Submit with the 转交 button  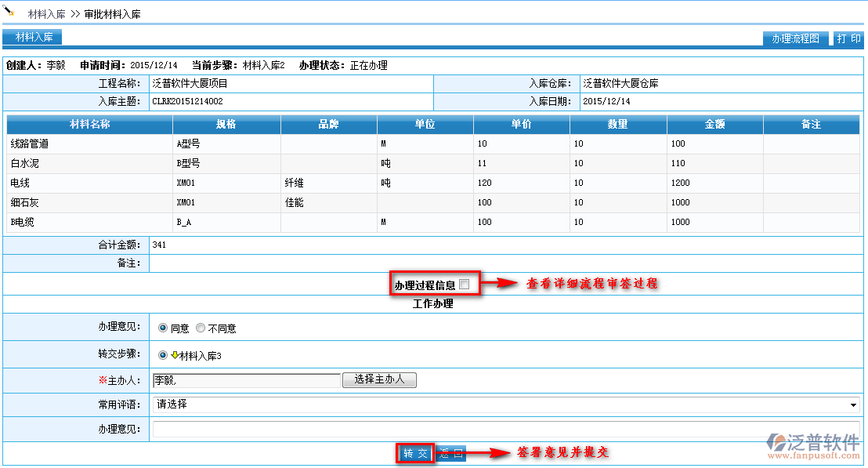(414, 453)
